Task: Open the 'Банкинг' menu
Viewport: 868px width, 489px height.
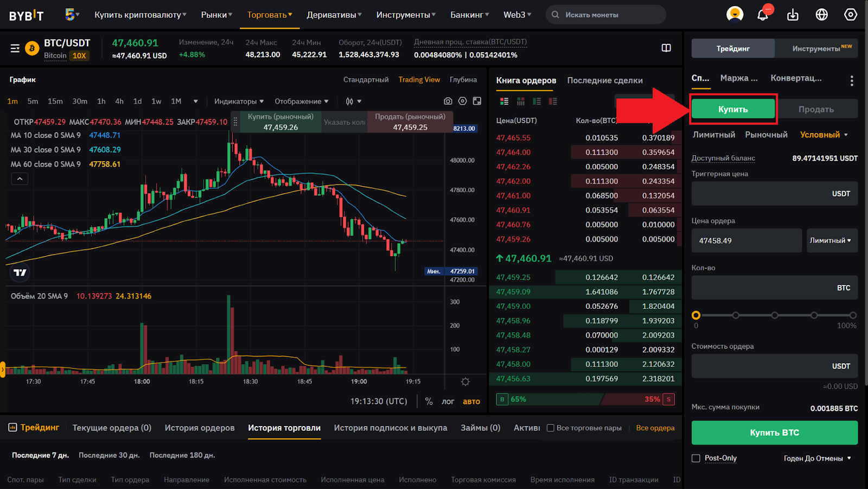Action: tap(469, 15)
